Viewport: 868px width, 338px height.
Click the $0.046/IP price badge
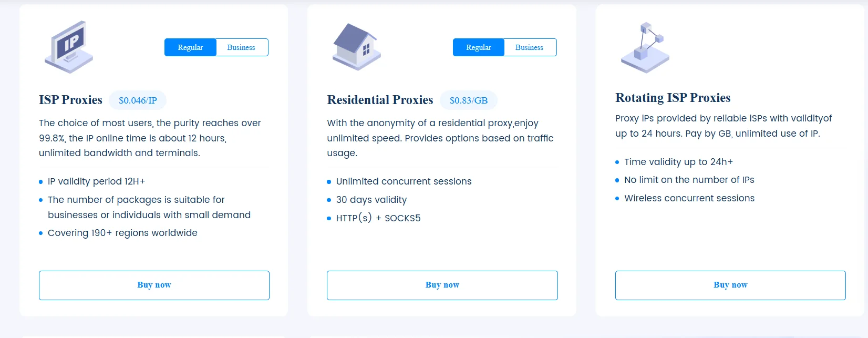tap(138, 100)
